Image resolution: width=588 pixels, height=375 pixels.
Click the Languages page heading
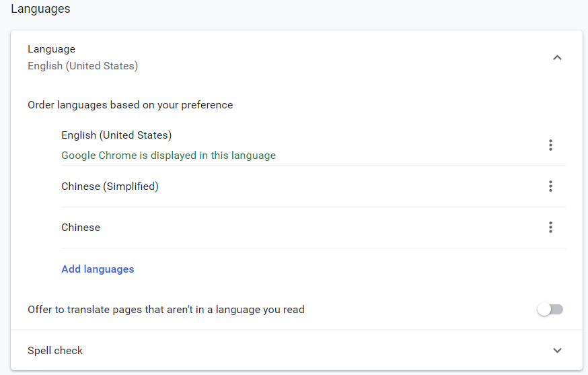click(x=40, y=9)
